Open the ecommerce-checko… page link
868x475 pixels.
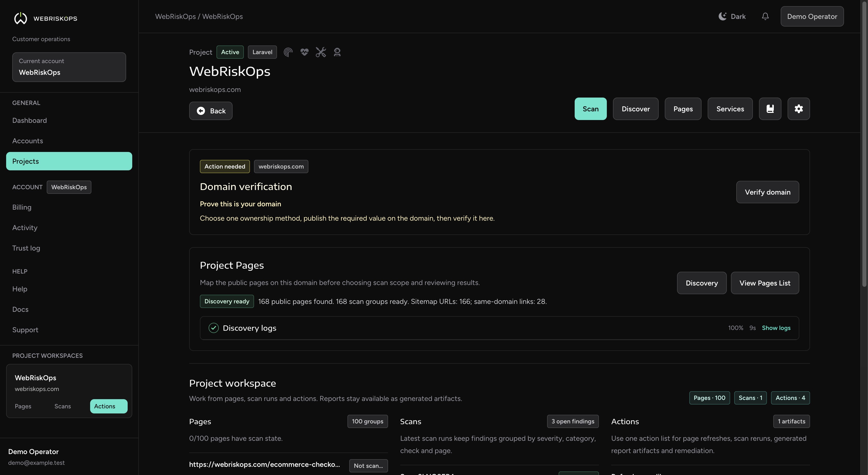point(264,465)
